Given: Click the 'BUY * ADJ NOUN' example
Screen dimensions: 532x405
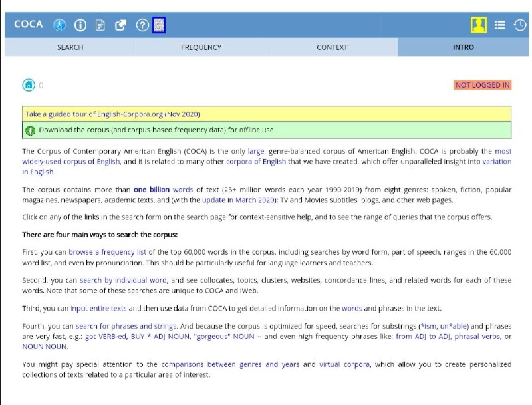Looking at the screenshot, I should tap(160, 337).
